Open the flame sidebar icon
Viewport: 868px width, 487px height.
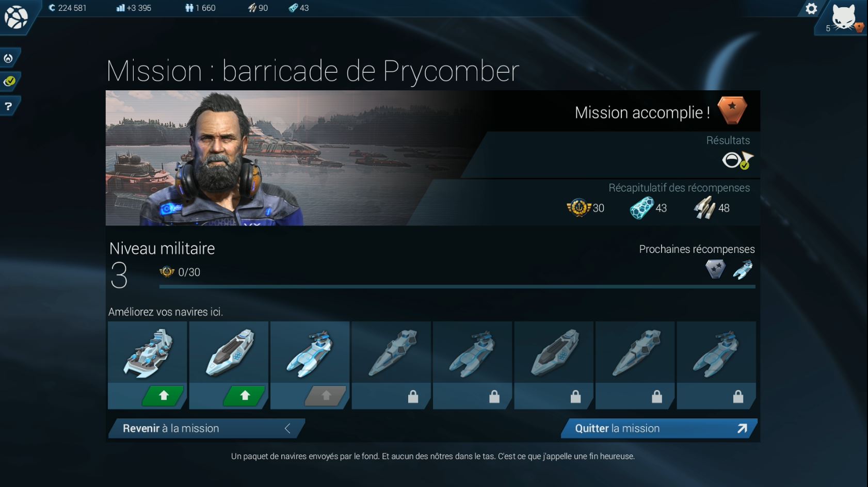click(8, 58)
